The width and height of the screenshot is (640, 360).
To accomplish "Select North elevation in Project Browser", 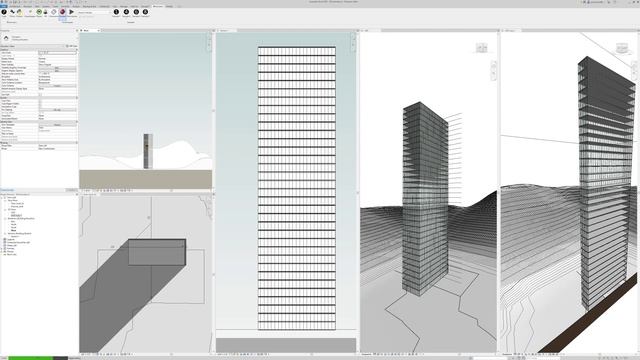I will click(x=13, y=224).
